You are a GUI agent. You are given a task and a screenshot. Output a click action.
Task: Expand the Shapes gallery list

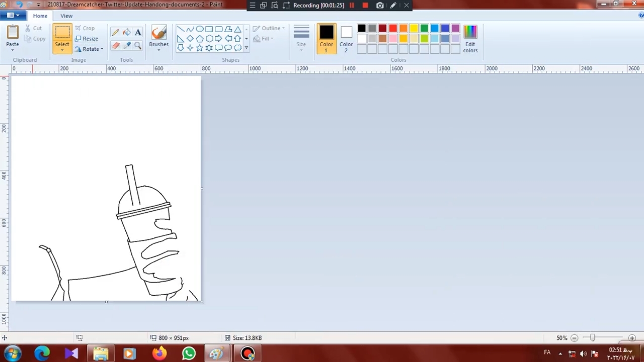point(246,48)
